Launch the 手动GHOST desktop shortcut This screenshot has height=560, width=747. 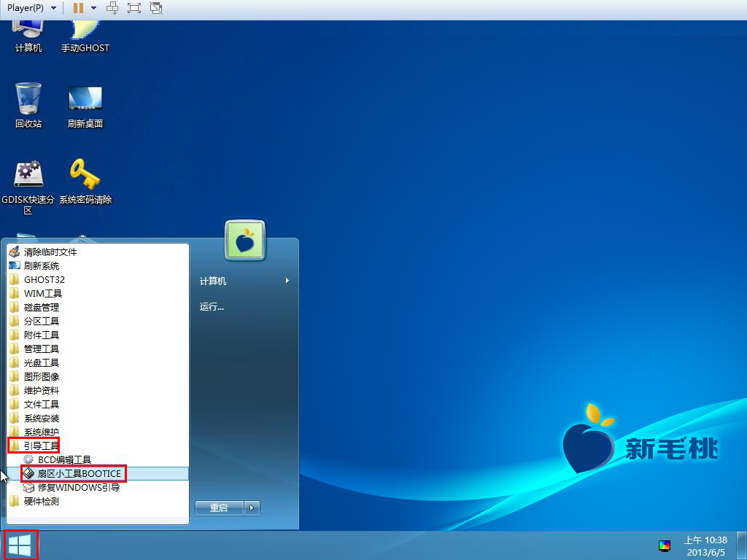(85, 36)
